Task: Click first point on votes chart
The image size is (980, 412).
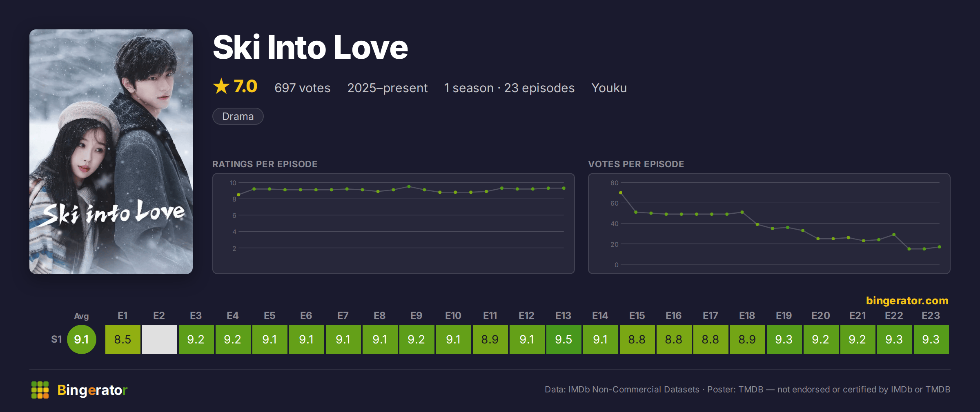Action: [x=621, y=193]
